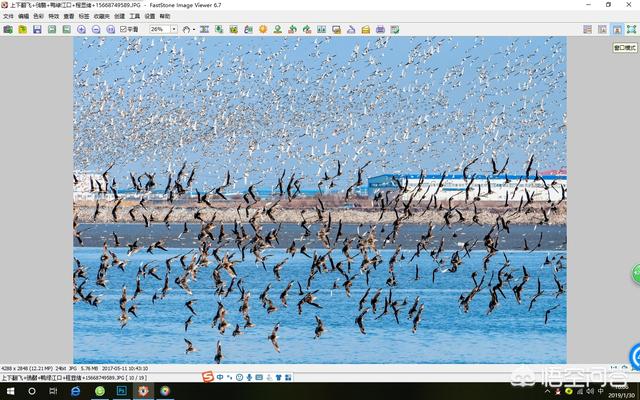Image resolution: width=640 pixels, height=400 pixels.
Task: Open the Sogou toolbox grid icon
Action: (288, 378)
